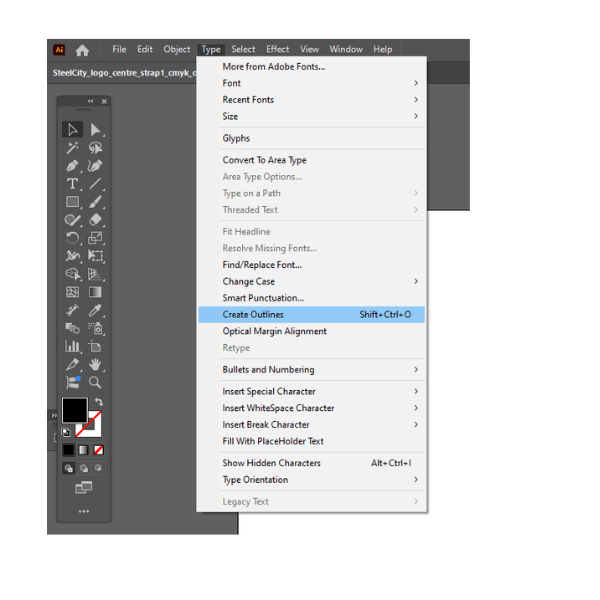Choose Create Outlines menu entry
Screen dimensions: 600x600
tap(311, 315)
